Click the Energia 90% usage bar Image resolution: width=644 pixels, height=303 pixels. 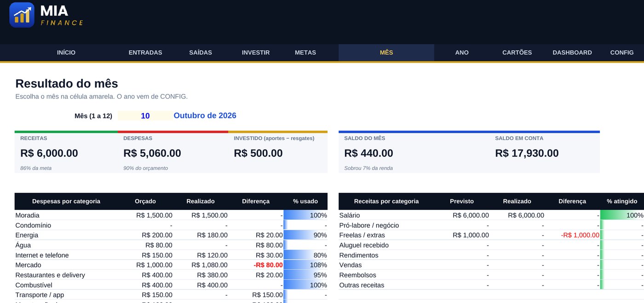(305, 235)
